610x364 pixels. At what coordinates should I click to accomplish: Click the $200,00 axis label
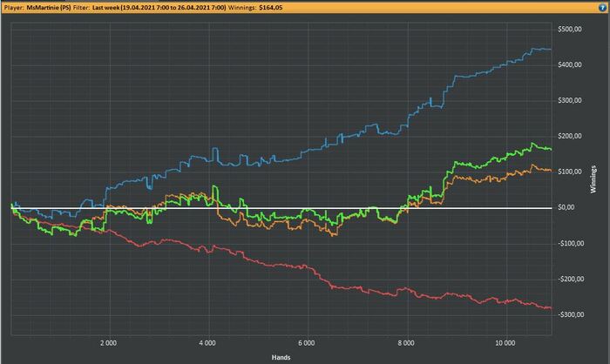(570, 136)
